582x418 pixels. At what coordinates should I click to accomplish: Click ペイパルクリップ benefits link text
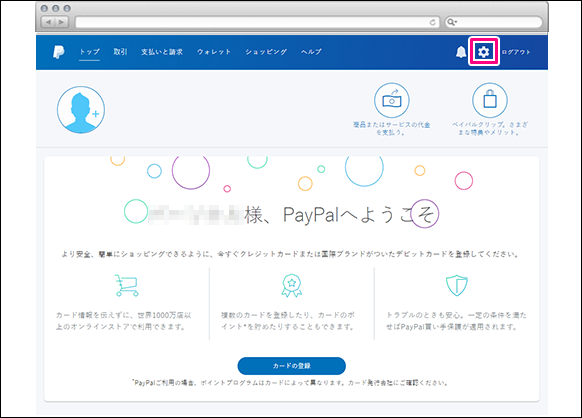click(490, 128)
